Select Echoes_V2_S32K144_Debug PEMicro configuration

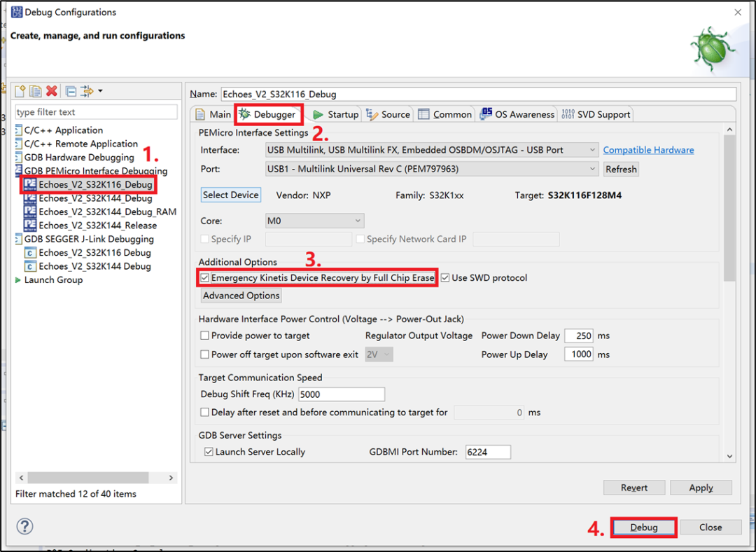point(95,198)
